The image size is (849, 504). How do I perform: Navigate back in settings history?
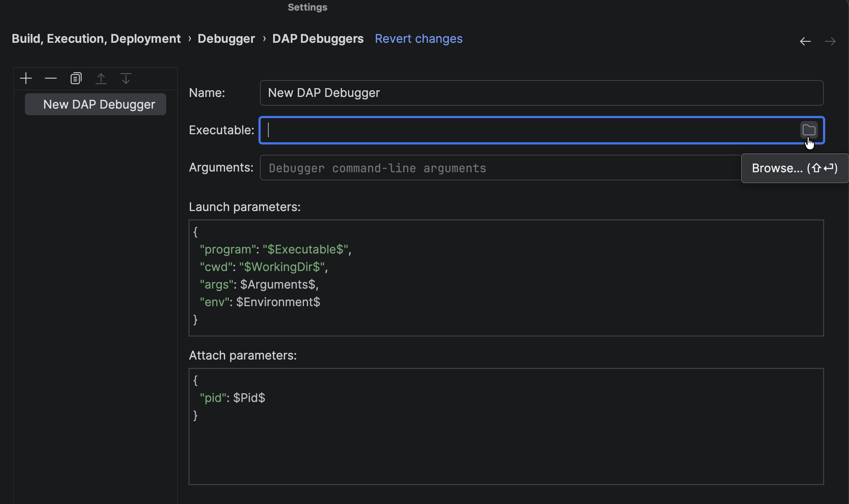pyautogui.click(x=805, y=41)
